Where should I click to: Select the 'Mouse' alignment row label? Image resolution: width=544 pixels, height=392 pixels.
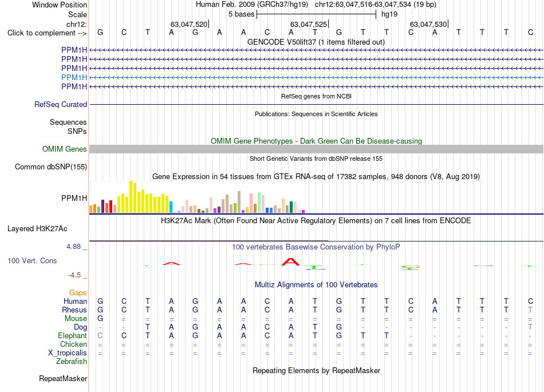coord(76,319)
